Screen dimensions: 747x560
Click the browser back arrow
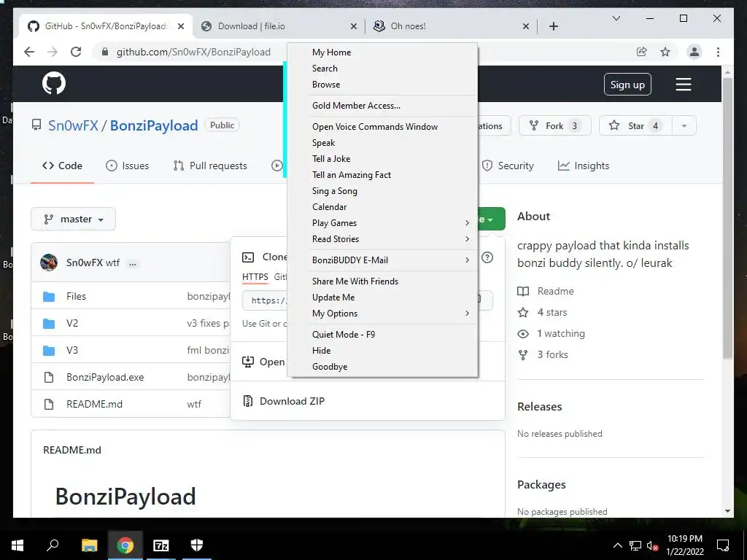(29, 52)
